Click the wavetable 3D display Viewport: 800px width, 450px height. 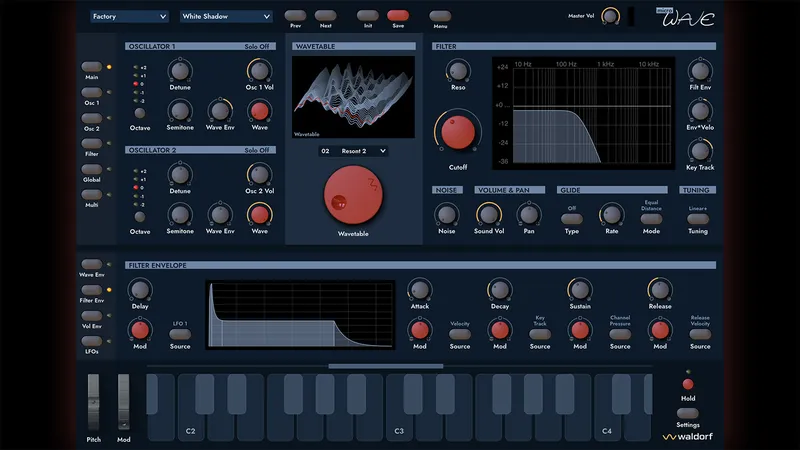click(x=353, y=97)
